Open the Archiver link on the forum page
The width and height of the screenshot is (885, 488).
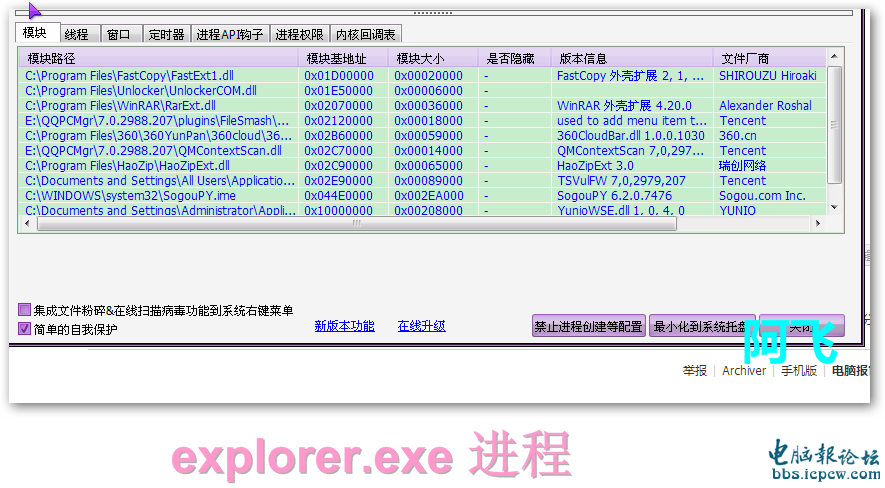[744, 371]
